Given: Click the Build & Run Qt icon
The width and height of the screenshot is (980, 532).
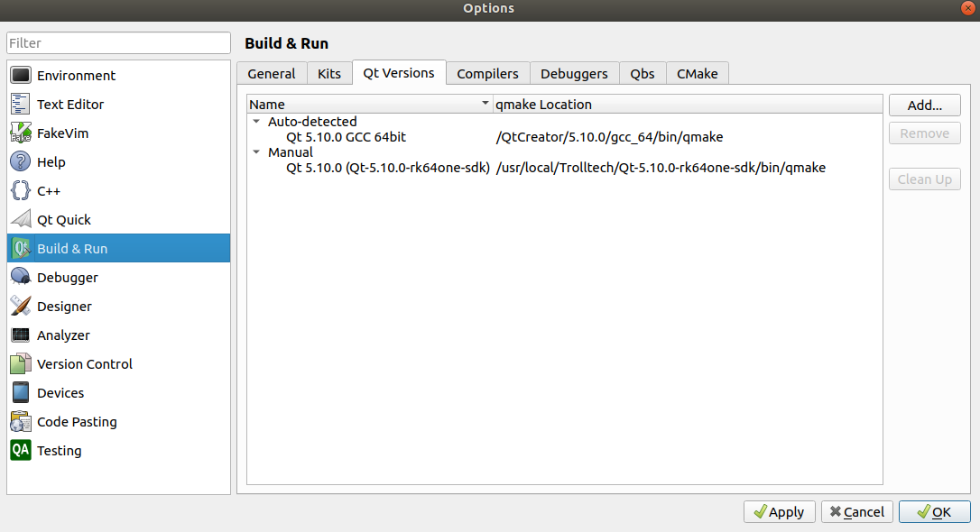Looking at the screenshot, I should pos(21,249).
